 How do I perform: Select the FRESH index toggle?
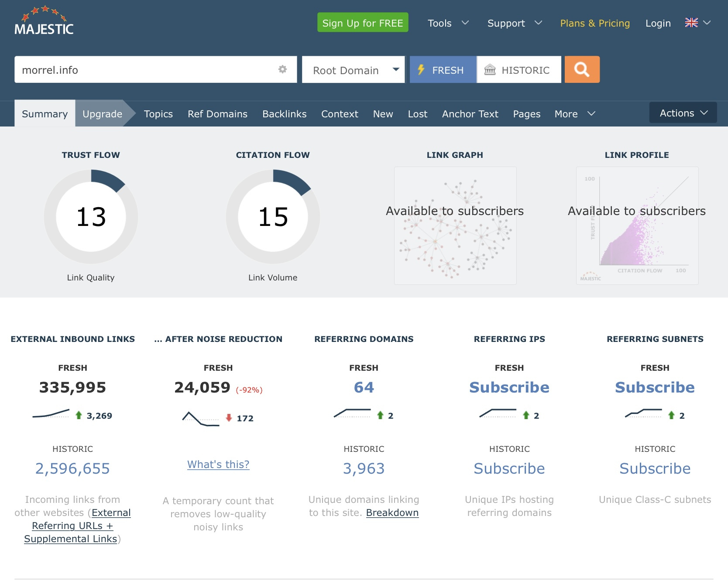[x=443, y=69]
